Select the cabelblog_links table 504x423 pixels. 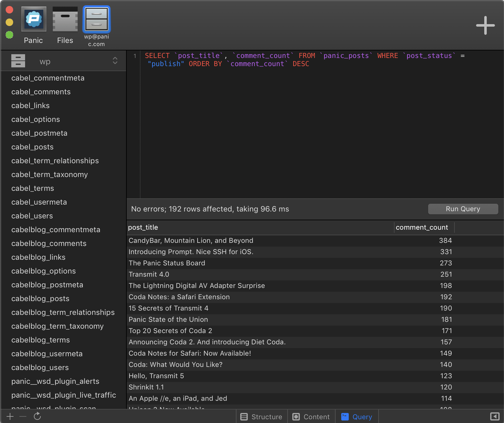click(64, 257)
